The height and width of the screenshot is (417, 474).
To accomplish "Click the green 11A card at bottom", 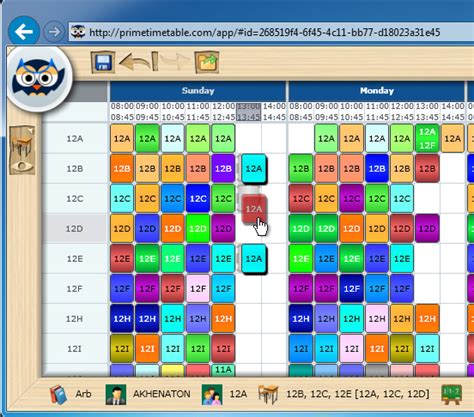I will pyautogui.click(x=223, y=370).
